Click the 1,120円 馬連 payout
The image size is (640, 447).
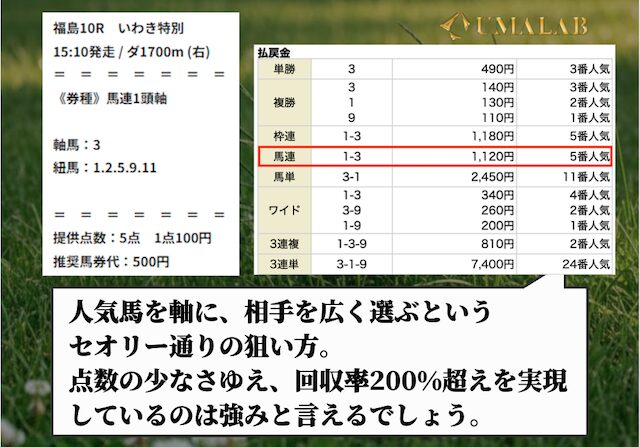(493, 156)
